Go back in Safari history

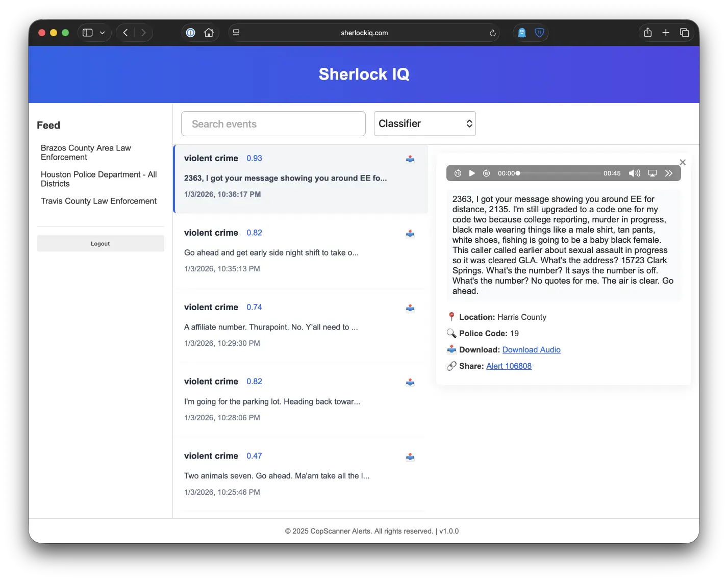(125, 33)
